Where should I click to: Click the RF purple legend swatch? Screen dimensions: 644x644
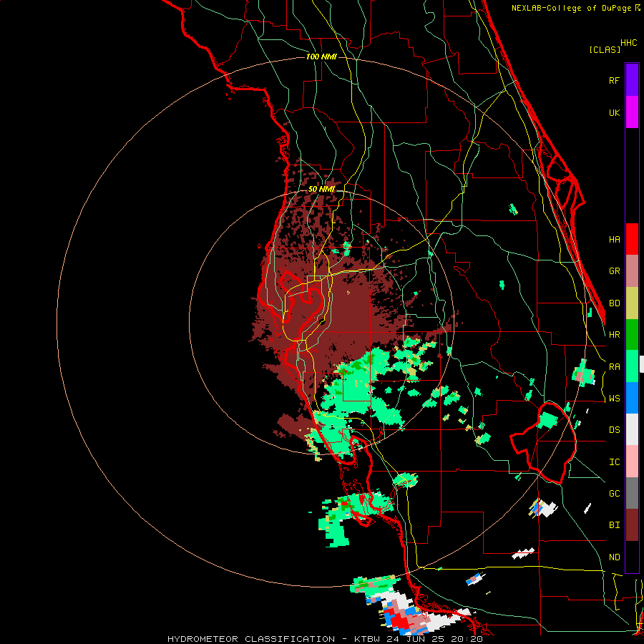coord(632,80)
